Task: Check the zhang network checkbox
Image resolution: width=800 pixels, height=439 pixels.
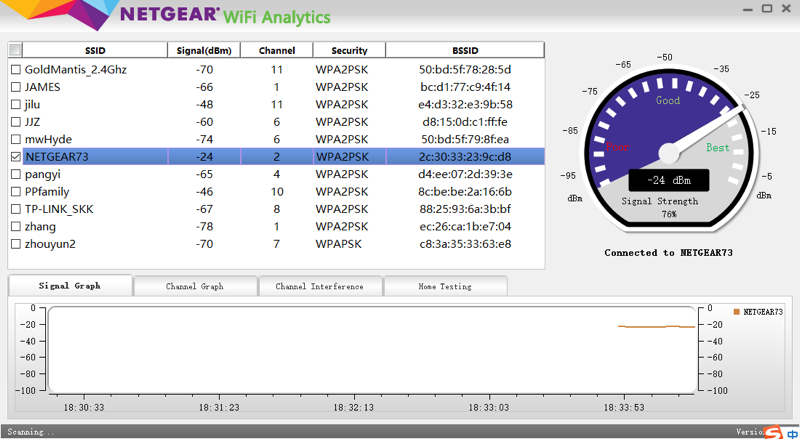Action: [x=16, y=226]
